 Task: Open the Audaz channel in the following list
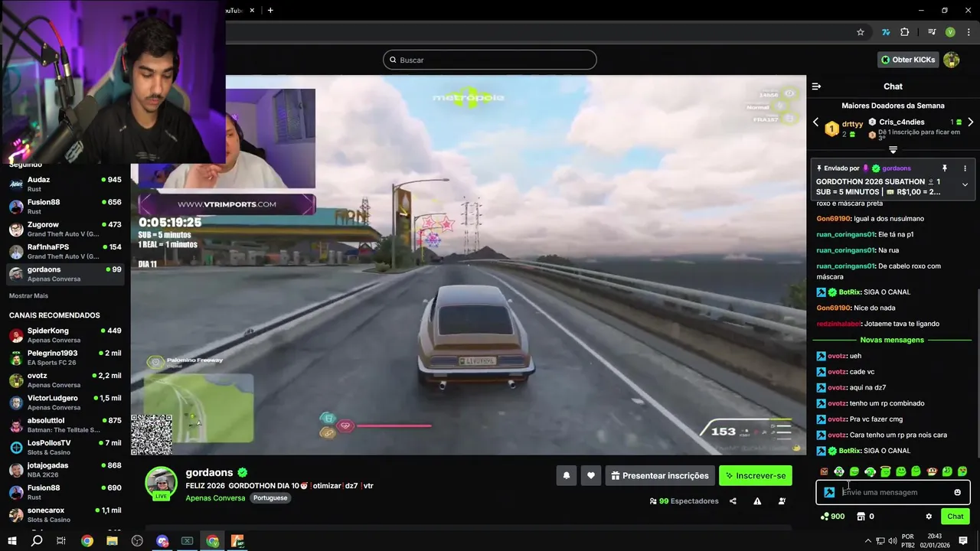click(x=65, y=184)
